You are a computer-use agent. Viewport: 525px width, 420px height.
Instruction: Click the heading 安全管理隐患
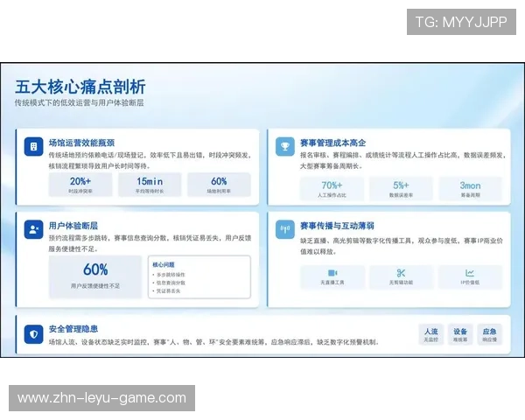73,329
